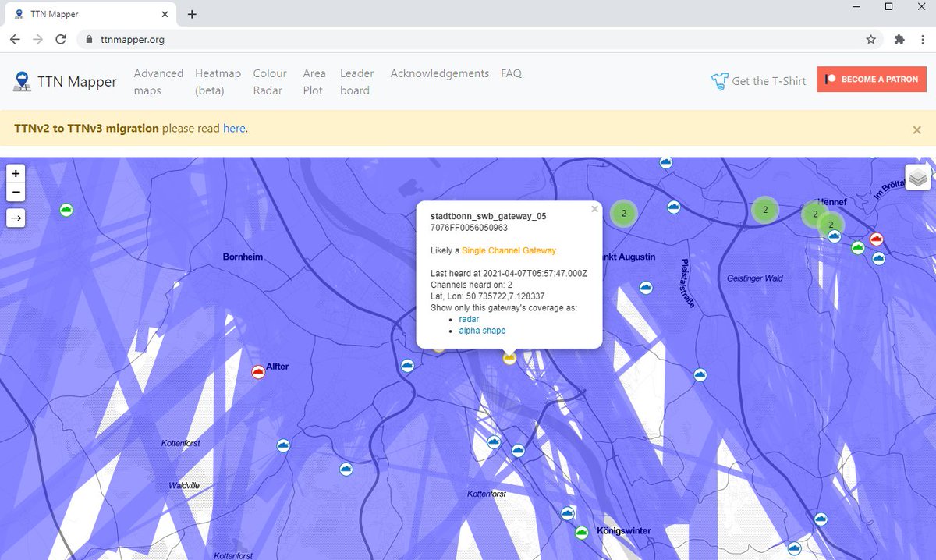The width and height of the screenshot is (936, 560).
Task: Open the map layers control
Action: 918,178
